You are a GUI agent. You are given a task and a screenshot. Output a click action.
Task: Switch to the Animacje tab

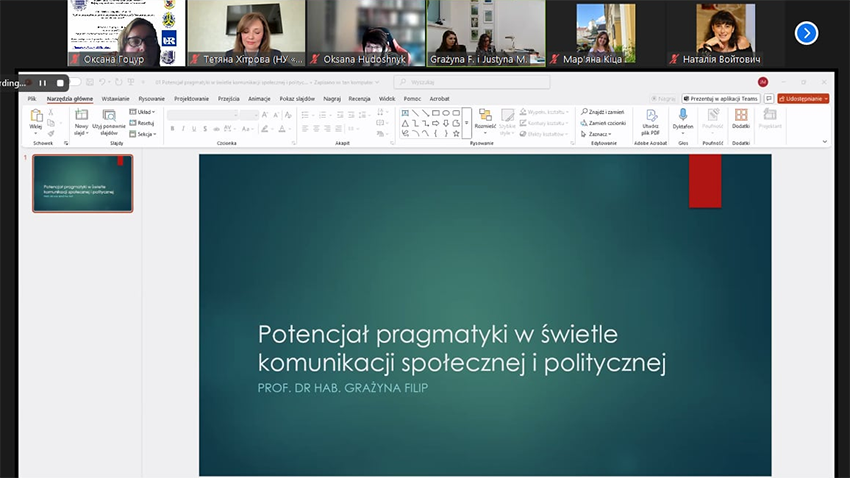click(x=259, y=99)
